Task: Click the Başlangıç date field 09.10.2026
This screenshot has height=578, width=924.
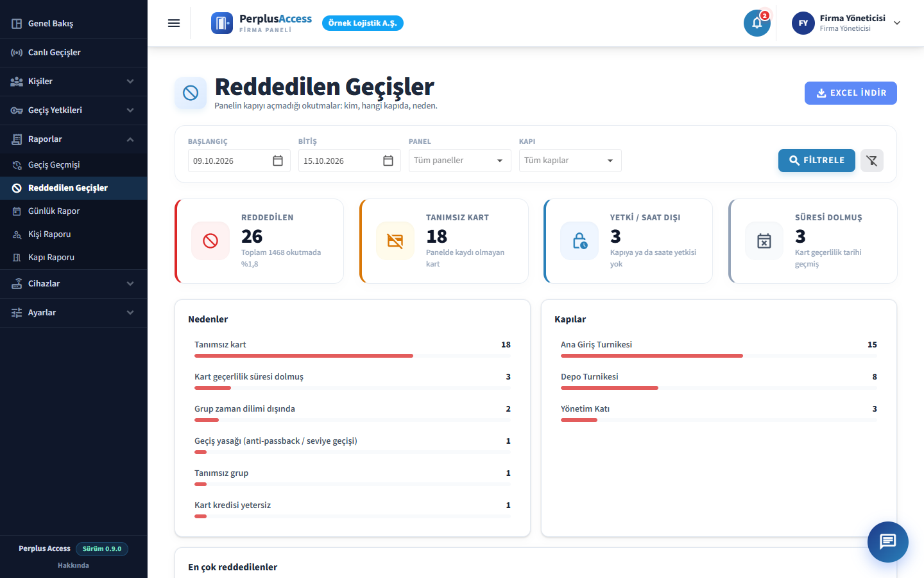Action: pyautogui.click(x=239, y=161)
